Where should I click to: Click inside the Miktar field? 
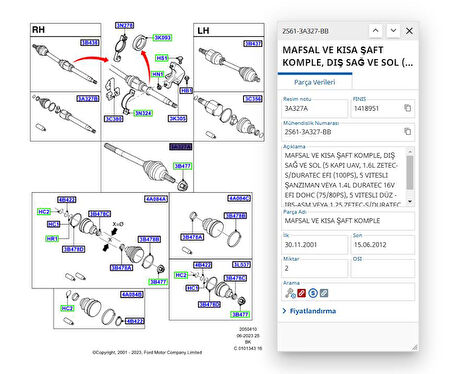pos(315,268)
